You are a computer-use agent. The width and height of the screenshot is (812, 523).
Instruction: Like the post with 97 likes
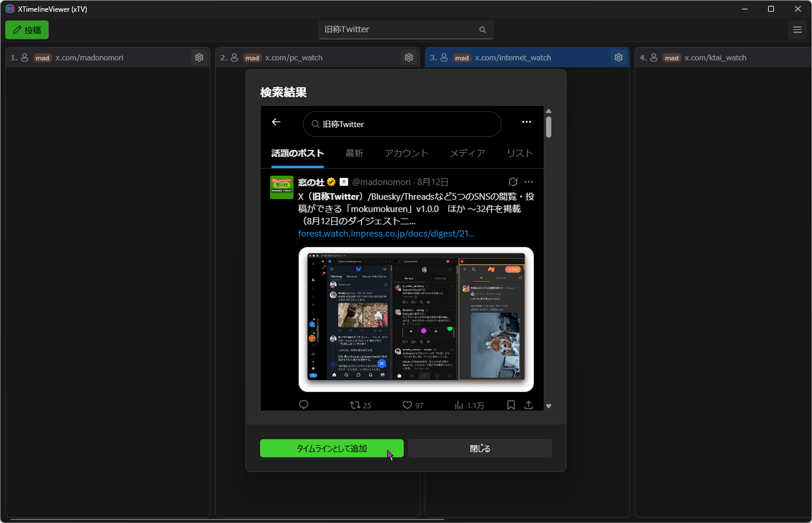[413, 405]
